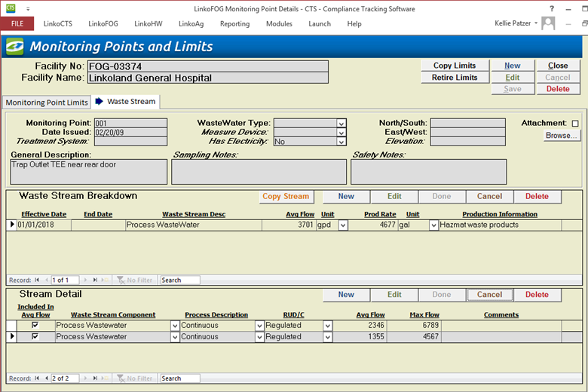
Task: Open the WasteWater Type dropdown
Action: coord(341,124)
